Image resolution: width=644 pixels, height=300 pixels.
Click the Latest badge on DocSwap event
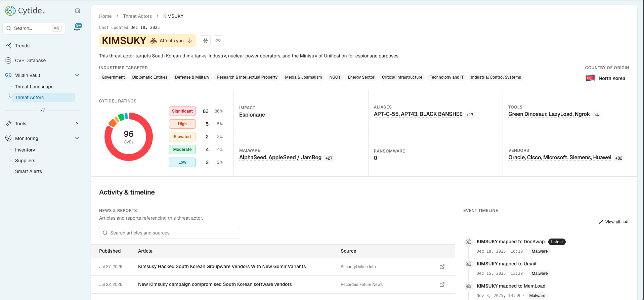click(557, 242)
